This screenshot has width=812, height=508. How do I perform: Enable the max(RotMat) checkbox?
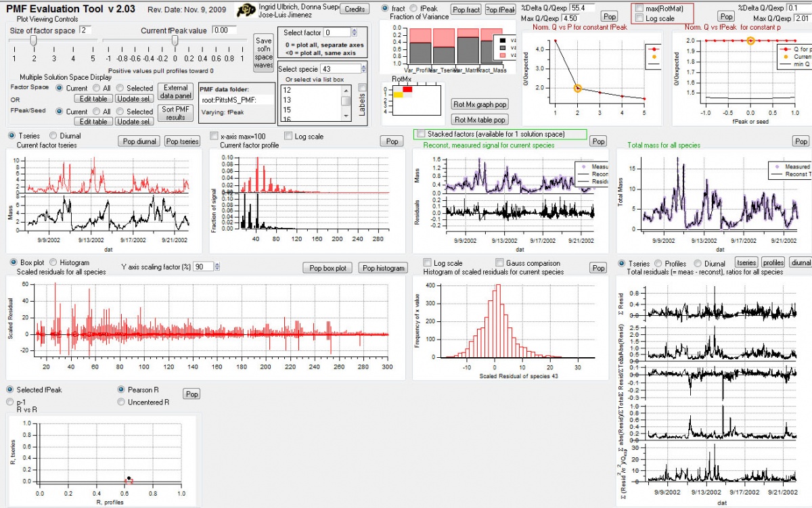(x=639, y=7)
